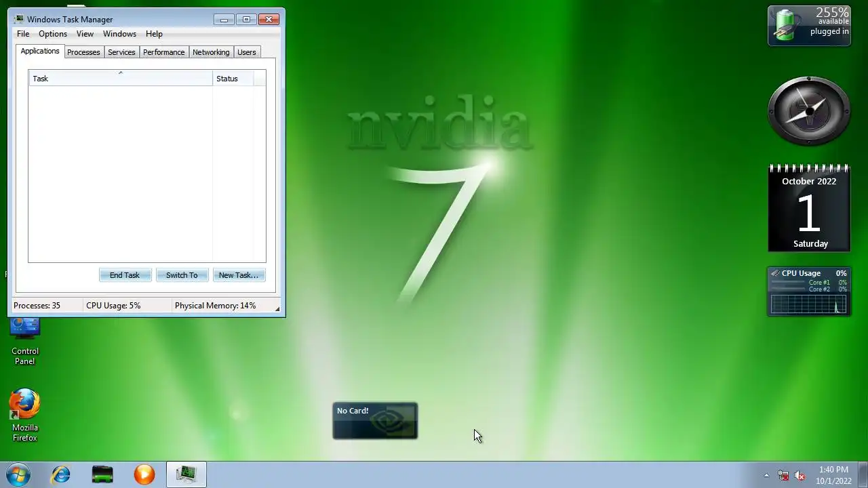Open the Control Panel desktop icon
Screen dimensions: 868x488
pos(25,341)
